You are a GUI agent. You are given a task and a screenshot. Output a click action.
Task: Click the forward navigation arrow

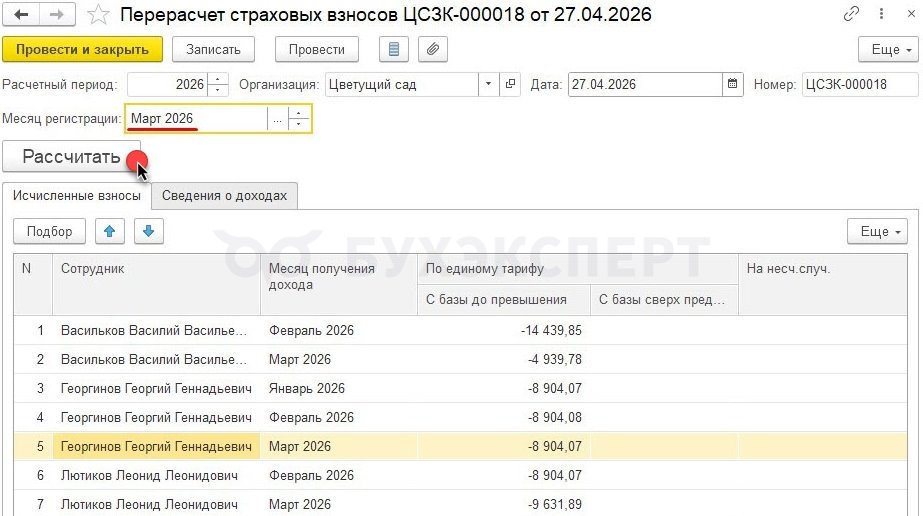coord(56,15)
